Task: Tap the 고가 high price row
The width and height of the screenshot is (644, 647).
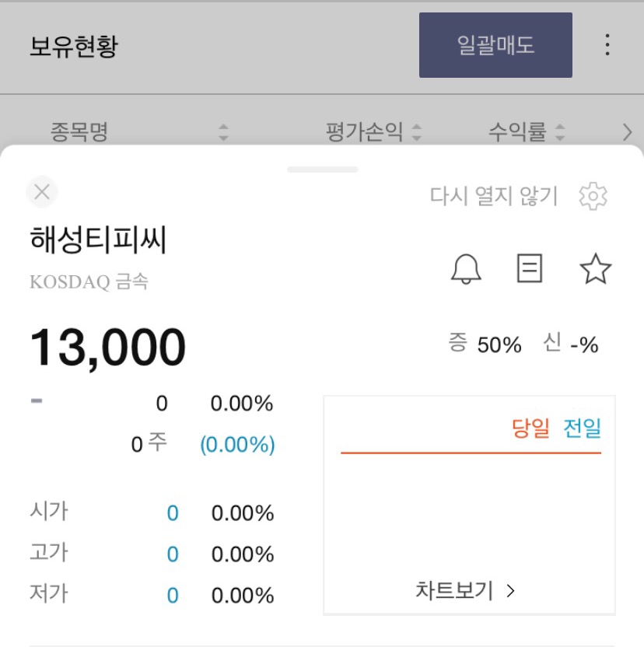Action: (152, 554)
